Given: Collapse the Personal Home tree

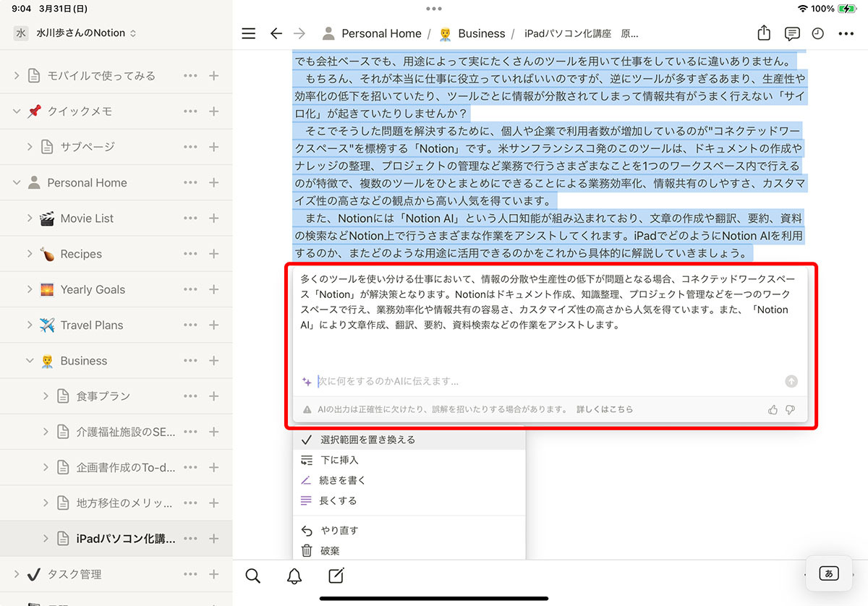Looking at the screenshot, I should coord(17,182).
